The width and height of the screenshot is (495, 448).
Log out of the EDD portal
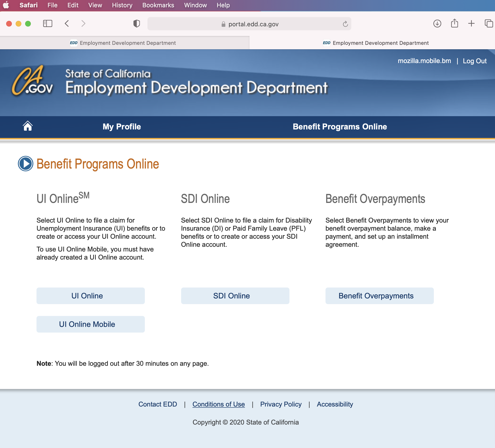475,61
